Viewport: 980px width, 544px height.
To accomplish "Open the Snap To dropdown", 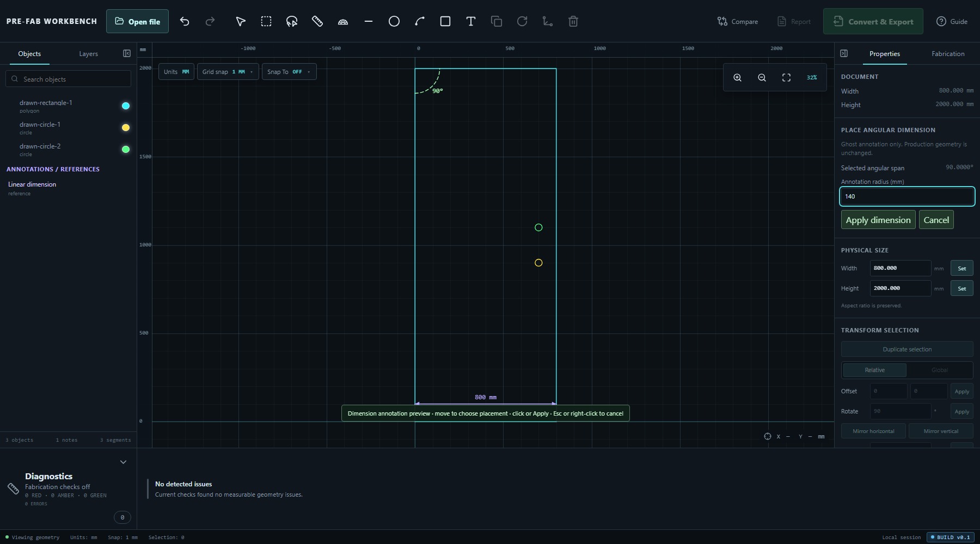I will [x=289, y=72].
